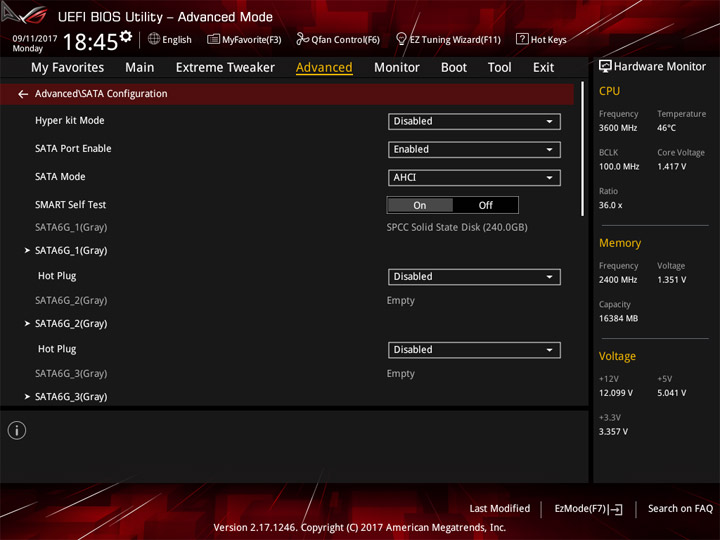Viewport: 720px width, 540px height.
Task: Click SMART Self Test label
Action: 70,205
